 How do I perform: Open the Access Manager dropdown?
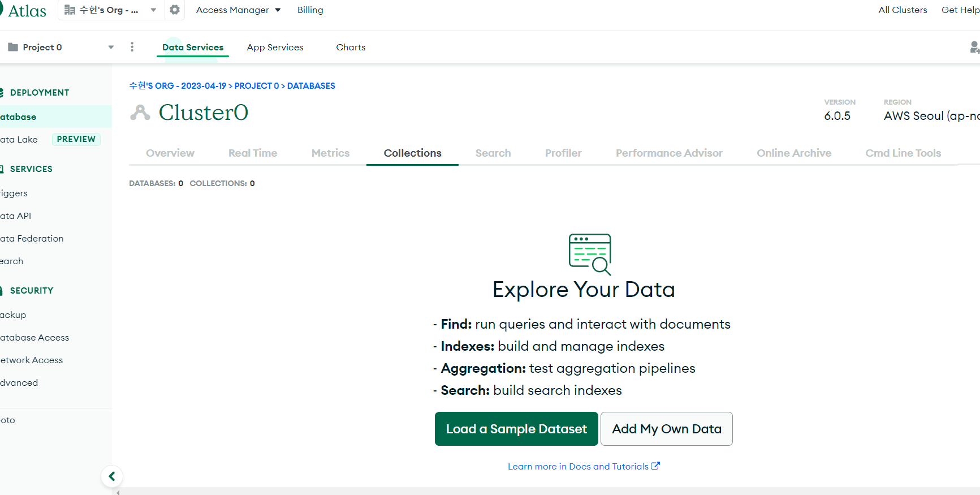pyautogui.click(x=238, y=10)
